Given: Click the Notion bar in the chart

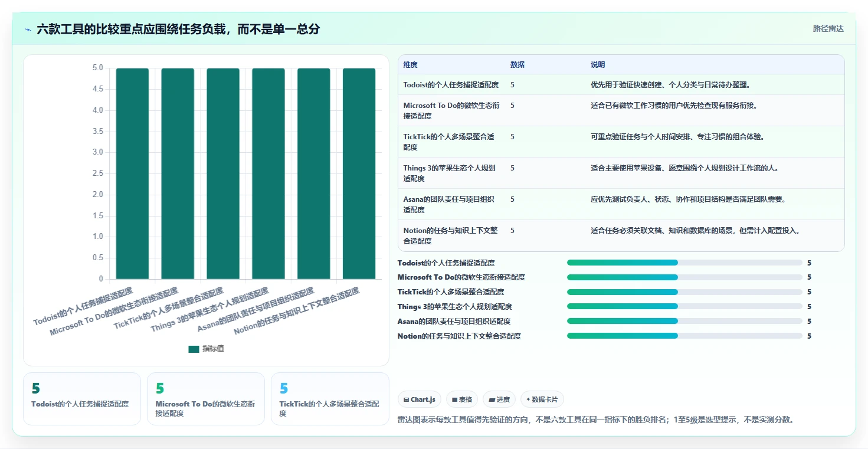Looking at the screenshot, I should click(359, 173).
